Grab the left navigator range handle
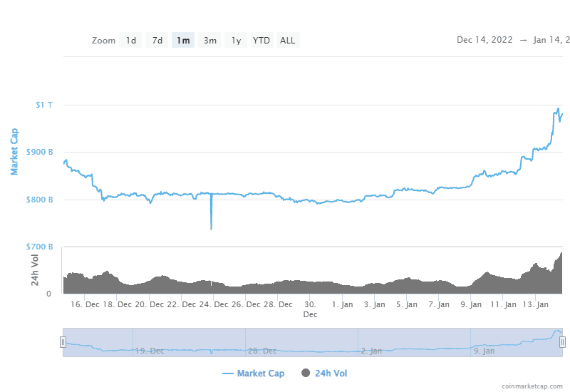Screen dimensions: 570x392 pyautogui.click(x=63, y=342)
